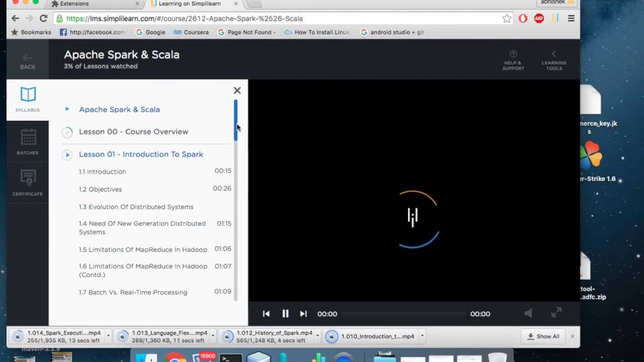Open 1.7 Batch Vs. Real-Time Processing
The height and width of the screenshot is (362, 644).
pos(133,292)
